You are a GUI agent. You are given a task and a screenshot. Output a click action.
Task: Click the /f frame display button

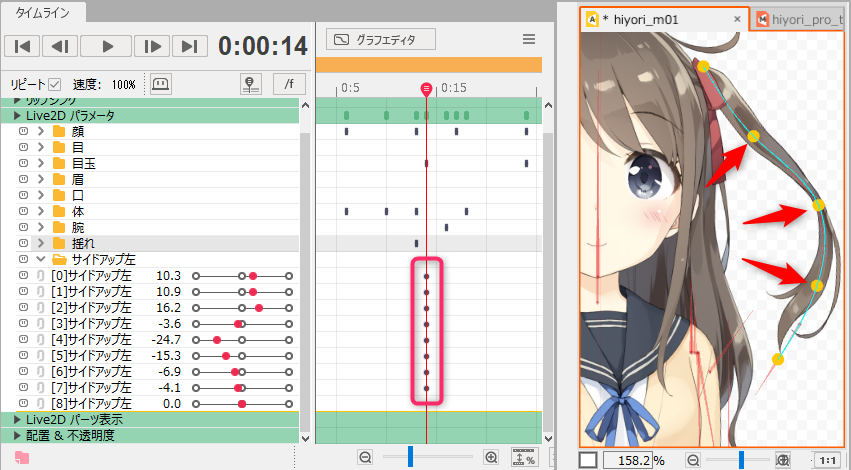(289, 84)
